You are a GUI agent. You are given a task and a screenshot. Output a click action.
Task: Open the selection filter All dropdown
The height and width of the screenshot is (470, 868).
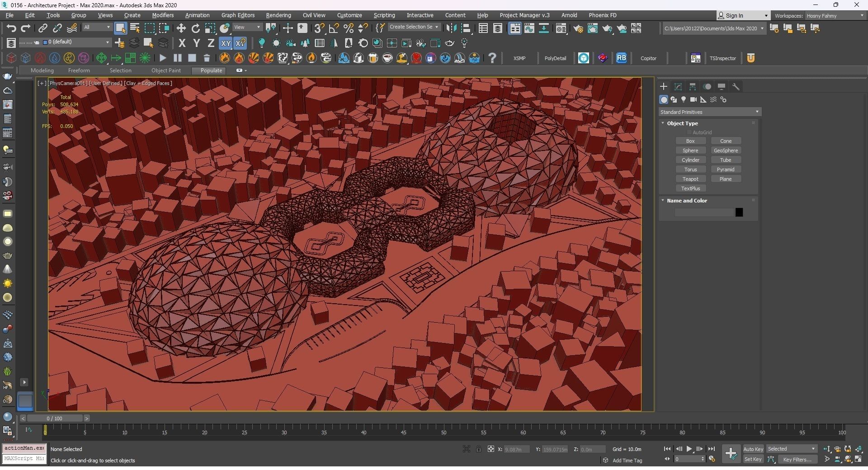(97, 27)
